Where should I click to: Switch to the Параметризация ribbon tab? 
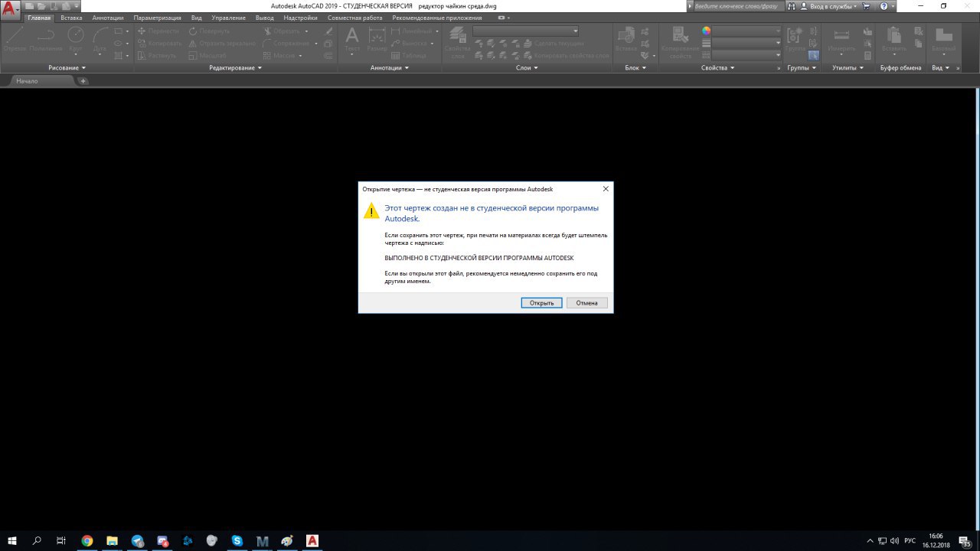point(158,18)
